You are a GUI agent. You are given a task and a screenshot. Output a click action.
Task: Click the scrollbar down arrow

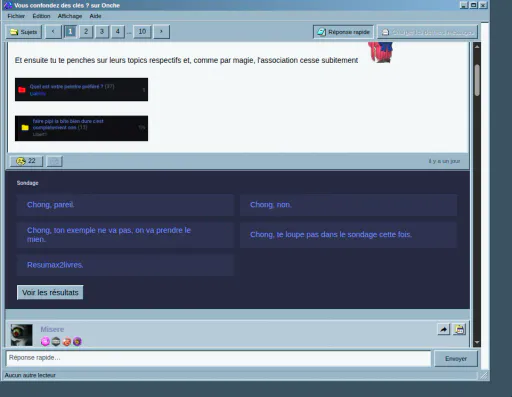pos(477,342)
